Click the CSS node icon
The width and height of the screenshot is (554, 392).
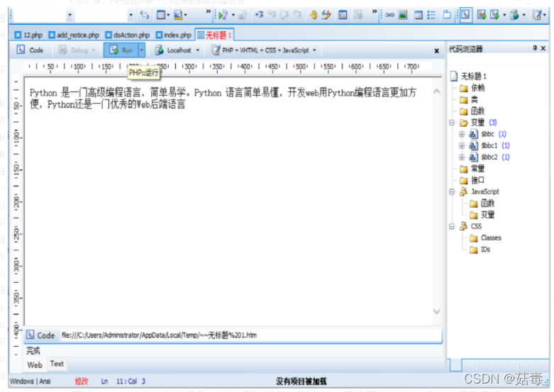[463, 226]
